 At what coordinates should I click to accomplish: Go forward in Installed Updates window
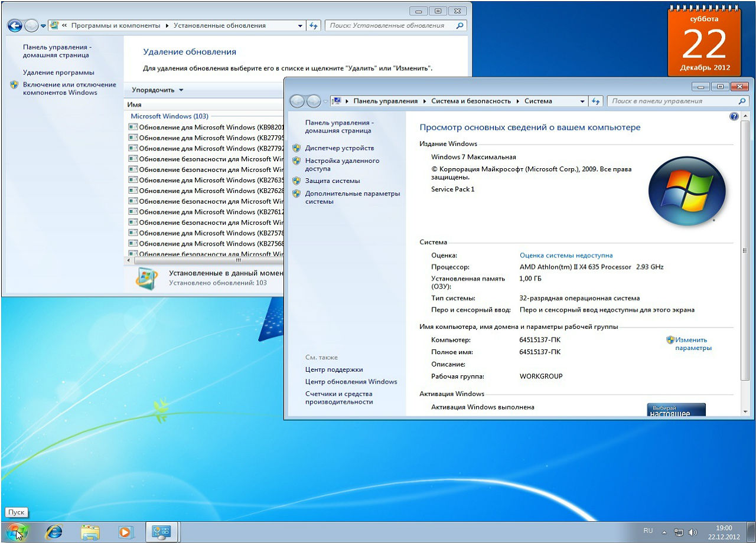coord(31,25)
